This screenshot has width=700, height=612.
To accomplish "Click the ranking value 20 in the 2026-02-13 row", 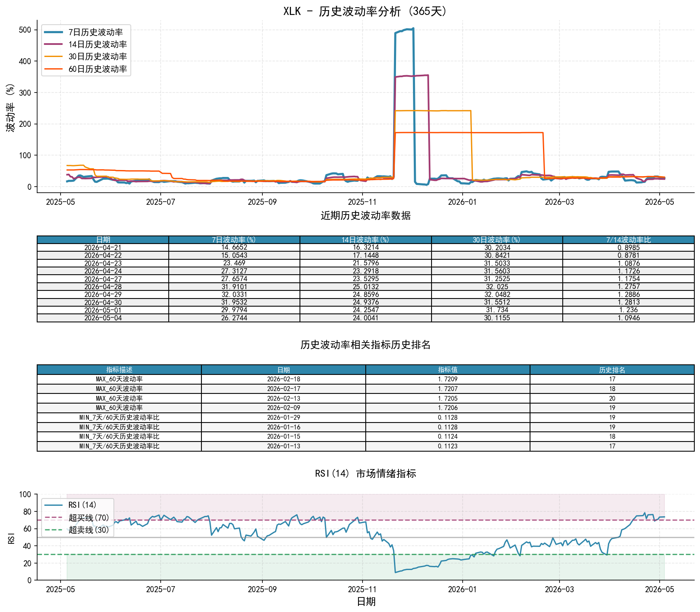I will [612, 398].
